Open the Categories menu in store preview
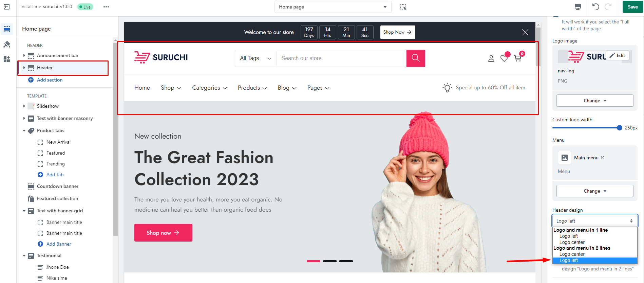This screenshot has height=283, width=644. point(209,88)
